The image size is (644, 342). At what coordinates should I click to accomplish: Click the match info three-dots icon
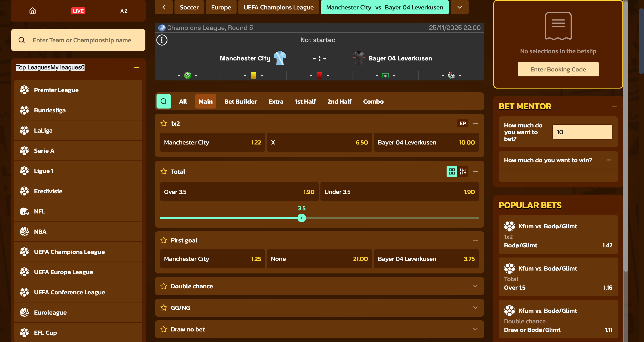click(162, 40)
